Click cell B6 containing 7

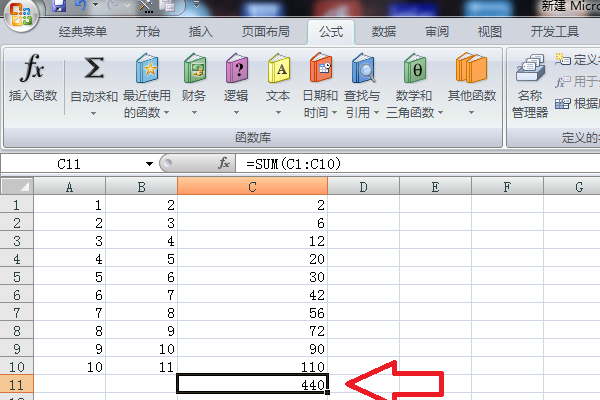tap(141, 295)
